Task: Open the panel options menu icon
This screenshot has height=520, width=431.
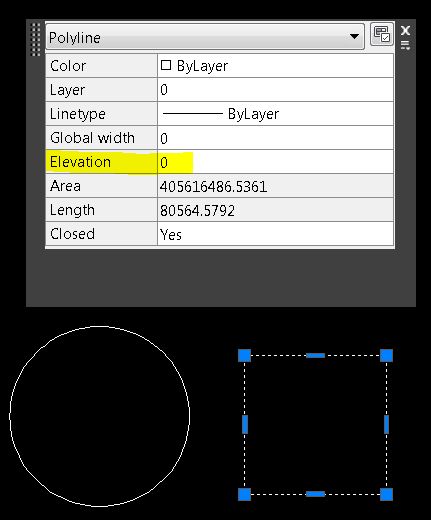Action: [405, 45]
